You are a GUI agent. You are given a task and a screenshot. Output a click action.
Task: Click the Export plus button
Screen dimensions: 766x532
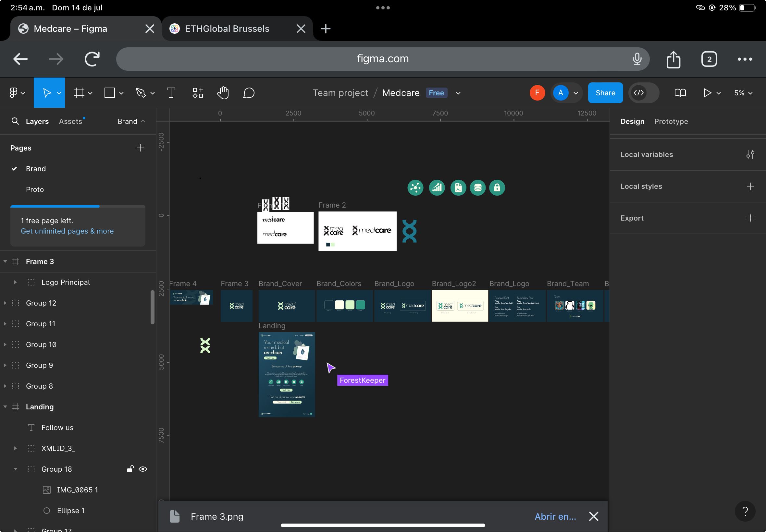click(751, 217)
